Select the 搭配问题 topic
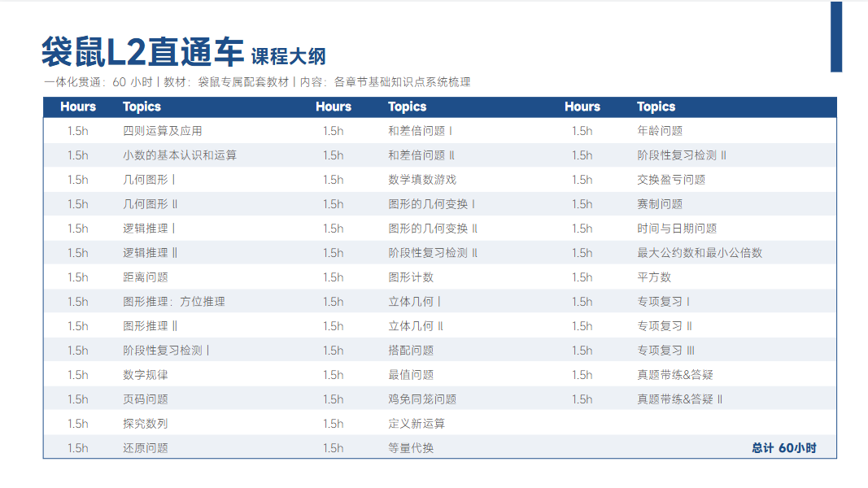This screenshot has width=868, height=488. [411, 351]
